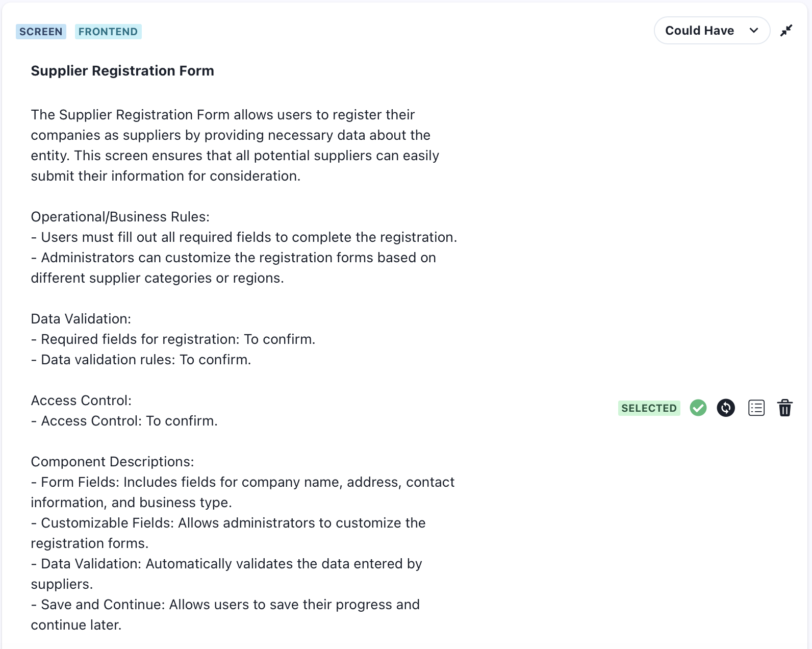Click the FRONTEND tag label
The width and height of the screenshot is (812, 649).
tap(108, 32)
